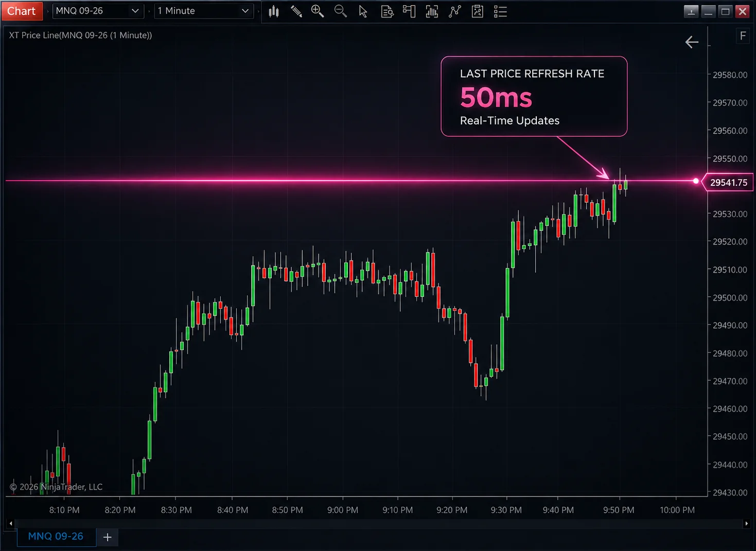Select the drawing tools pencil icon

(296, 11)
